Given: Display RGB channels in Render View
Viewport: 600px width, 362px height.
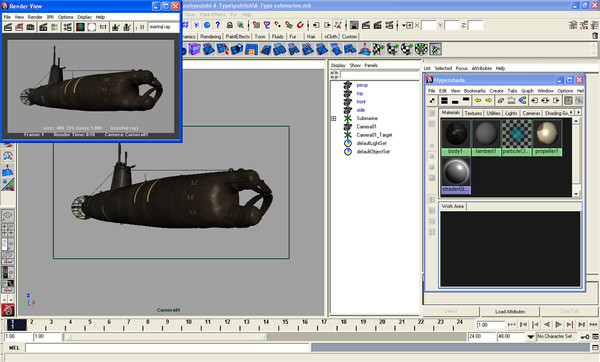Looking at the screenshot, I should click(80, 27).
